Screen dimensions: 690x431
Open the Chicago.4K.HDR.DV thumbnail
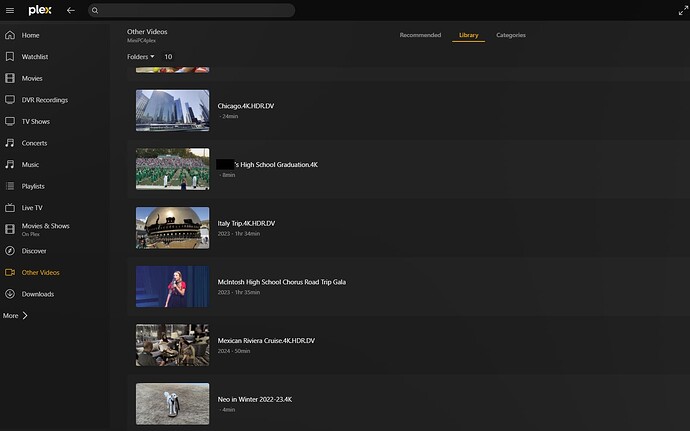coord(172,111)
